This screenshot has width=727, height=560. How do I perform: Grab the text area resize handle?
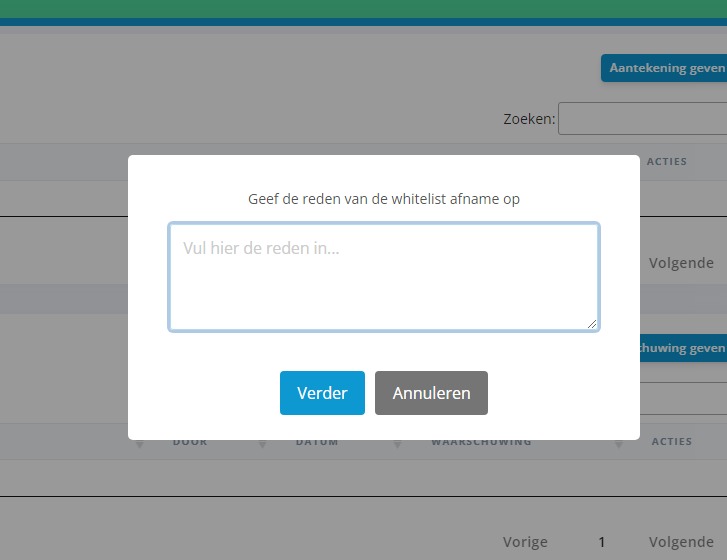pyautogui.click(x=592, y=323)
